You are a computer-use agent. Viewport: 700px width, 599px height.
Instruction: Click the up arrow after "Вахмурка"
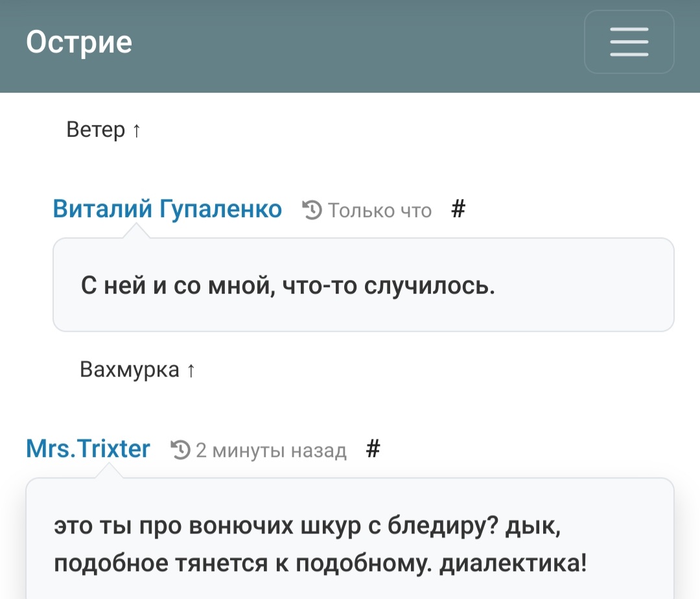(x=191, y=370)
